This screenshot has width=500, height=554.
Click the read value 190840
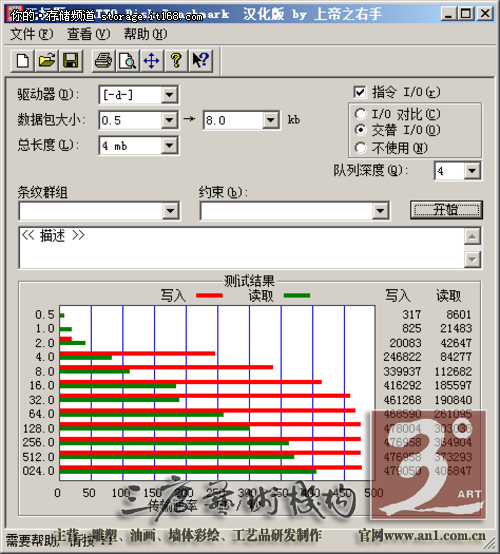point(453,400)
